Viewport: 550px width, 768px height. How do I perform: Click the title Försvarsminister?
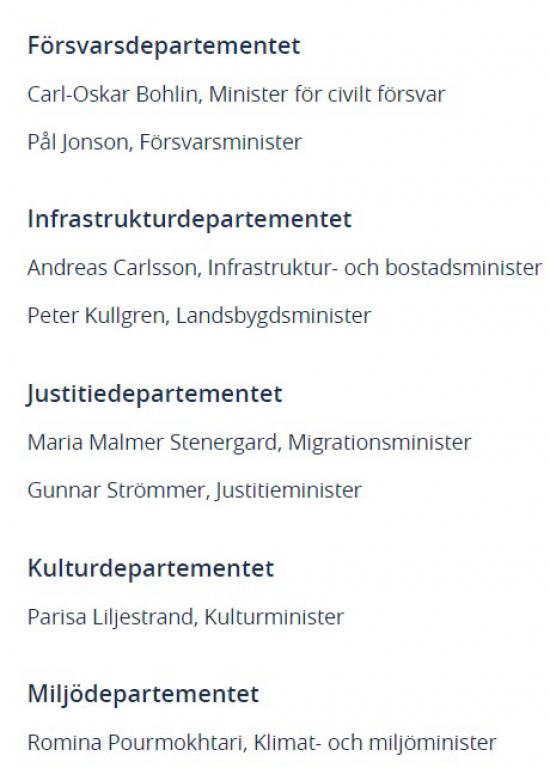(221, 142)
